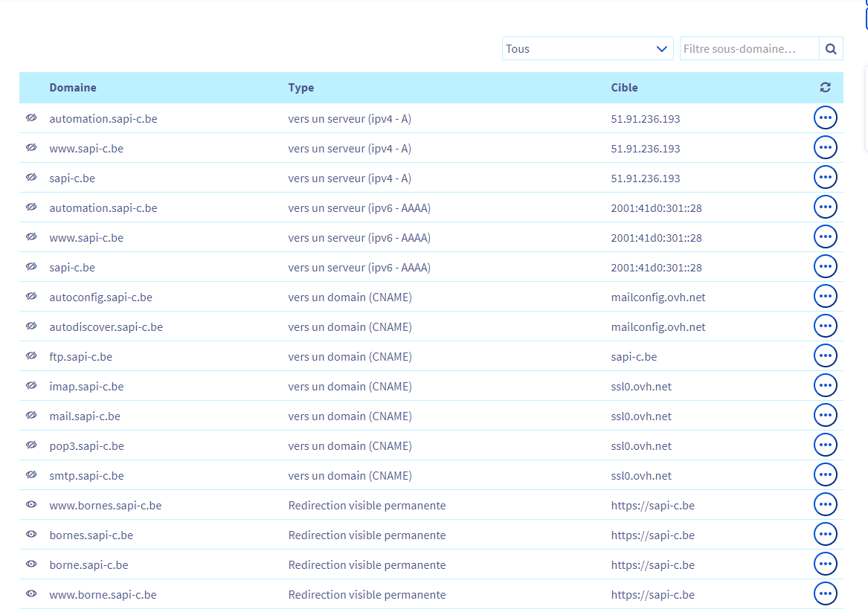Click the search magnifier icon
This screenshot has height=615, width=868.
coord(831,49)
